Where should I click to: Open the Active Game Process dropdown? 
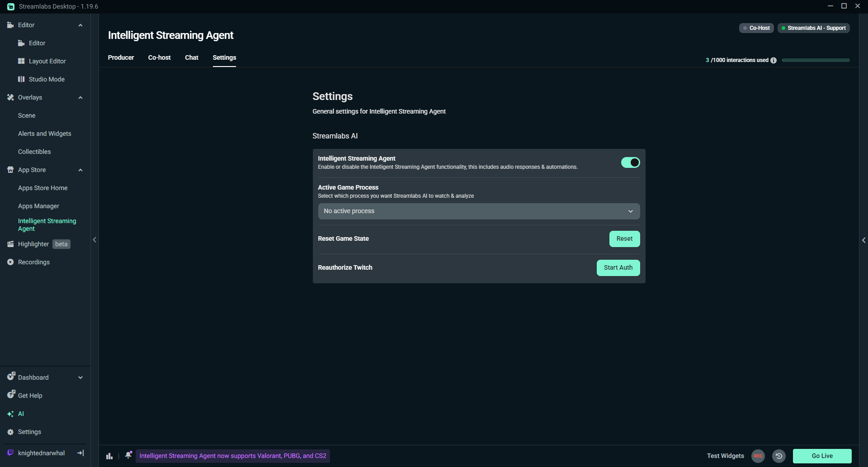(479, 211)
